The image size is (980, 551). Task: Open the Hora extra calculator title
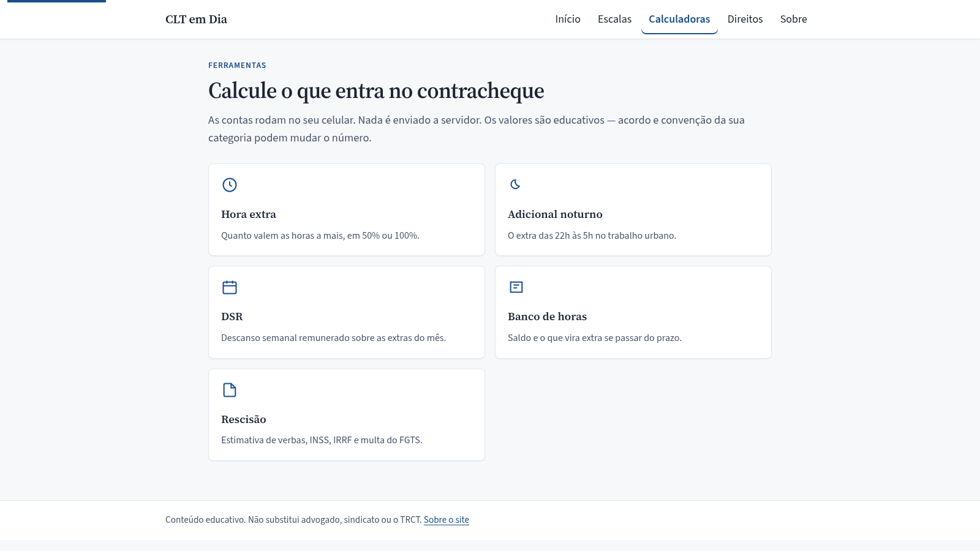pyautogui.click(x=249, y=214)
